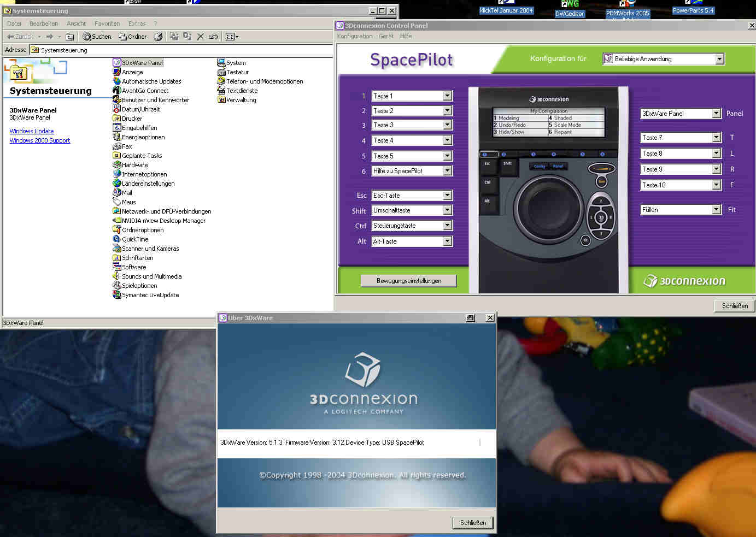The image size is (756, 537).
Task: Open the Schriftarten folder
Action: tap(133, 258)
